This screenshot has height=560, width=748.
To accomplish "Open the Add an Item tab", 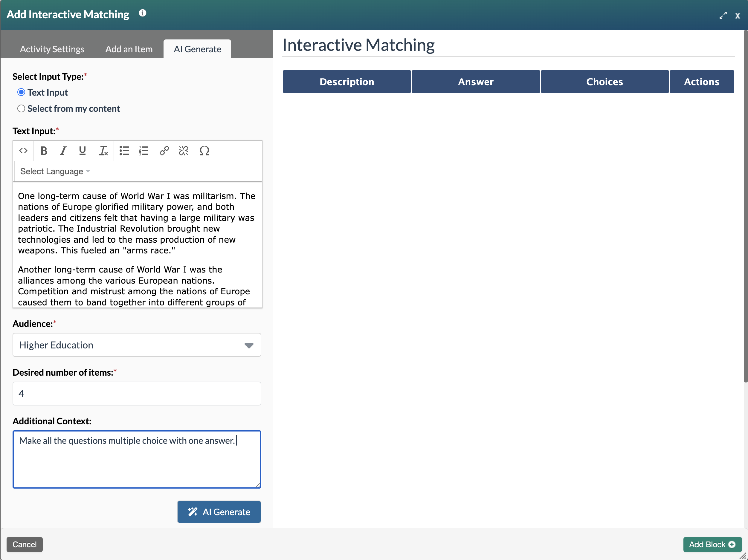I will tap(129, 49).
